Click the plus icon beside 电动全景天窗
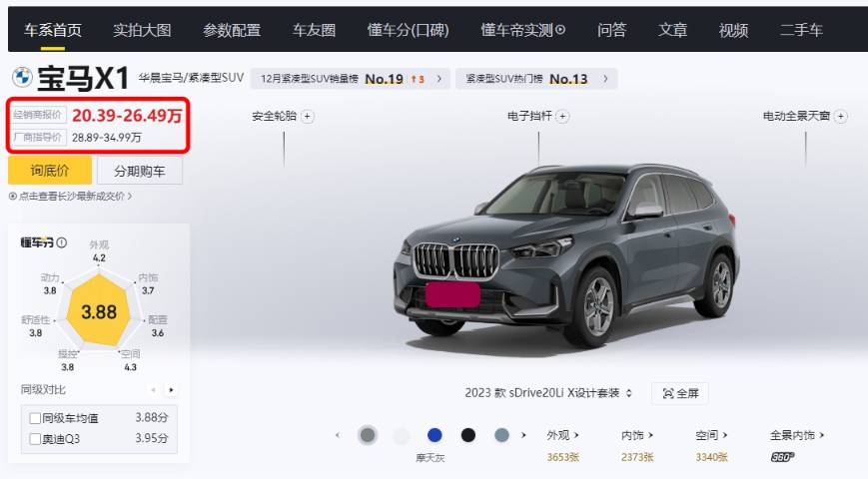868x479 pixels. click(841, 116)
